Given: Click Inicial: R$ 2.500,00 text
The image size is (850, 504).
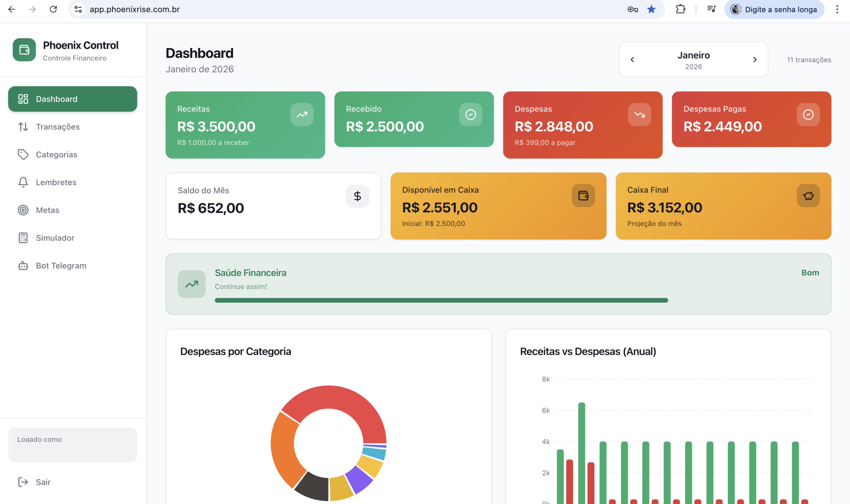Looking at the screenshot, I should [x=433, y=224].
